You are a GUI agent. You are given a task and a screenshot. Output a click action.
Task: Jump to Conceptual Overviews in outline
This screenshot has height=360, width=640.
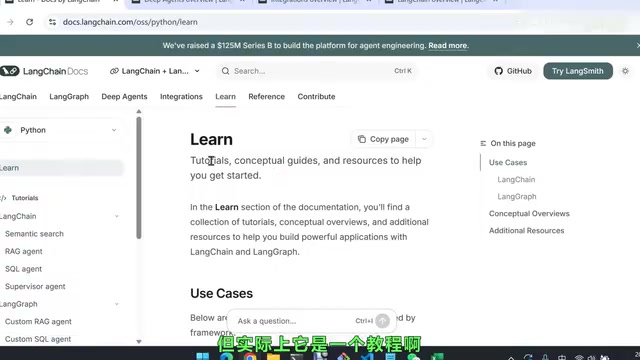(x=529, y=214)
